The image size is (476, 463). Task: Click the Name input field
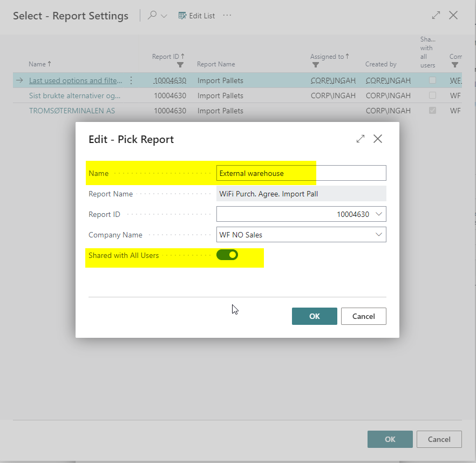tap(301, 173)
